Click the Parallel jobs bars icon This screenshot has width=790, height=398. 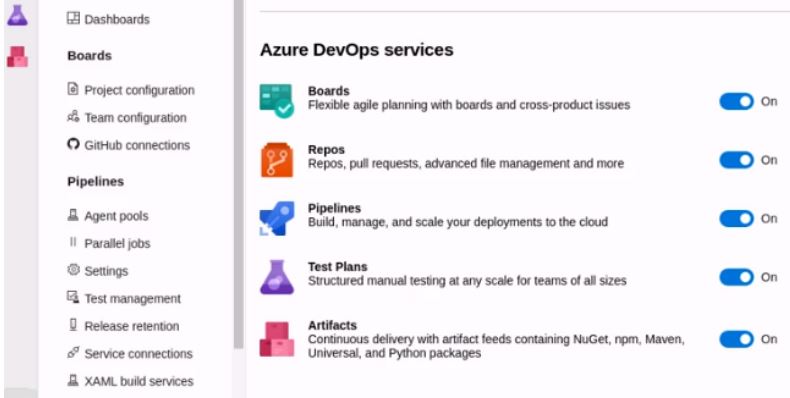click(x=74, y=242)
